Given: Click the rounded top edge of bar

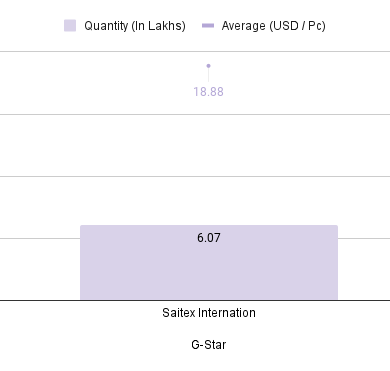Looking at the screenshot, I should [209, 226].
